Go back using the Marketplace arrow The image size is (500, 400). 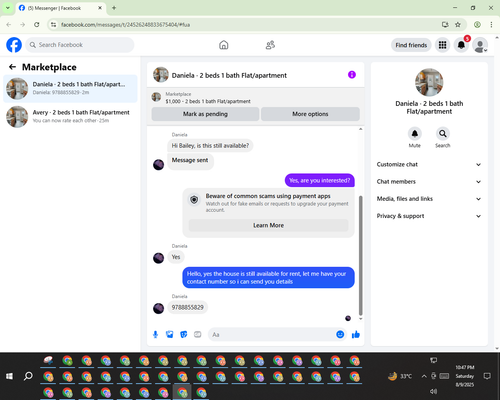12,67
